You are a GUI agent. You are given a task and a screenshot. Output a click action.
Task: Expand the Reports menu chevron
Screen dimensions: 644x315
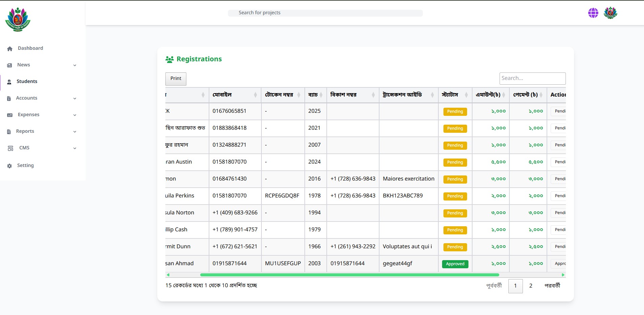pyautogui.click(x=75, y=132)
